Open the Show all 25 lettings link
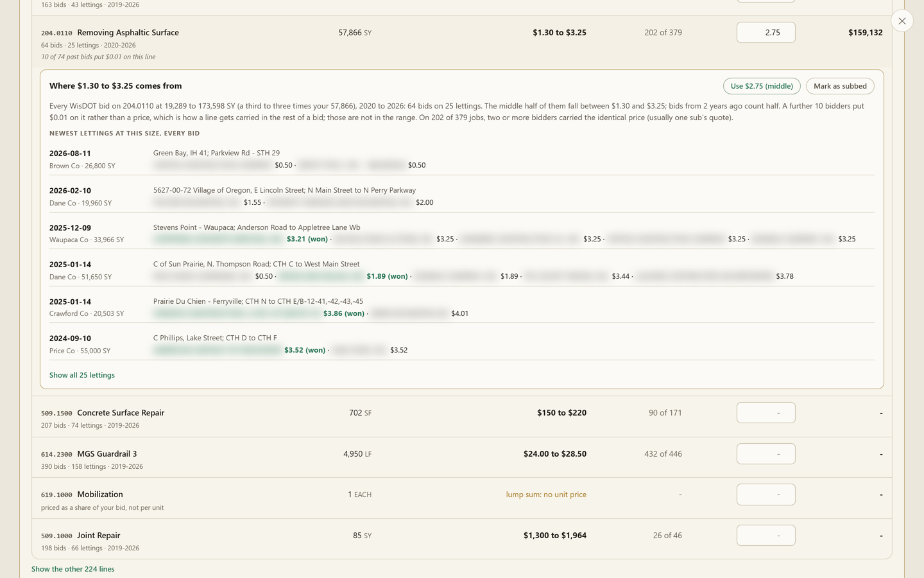Image resolution: width=924 pixels, height=578 pixels. coord(82,375)
